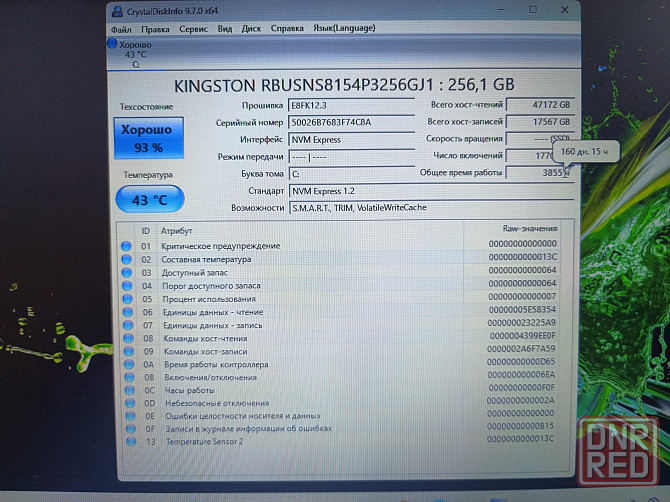The image size is (670, 502).
Task: Select the Temperature Sensor 2 attribute text
Action: [204, 441]
